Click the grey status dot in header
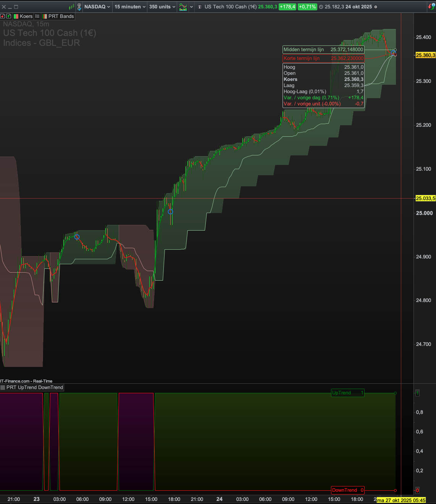The width and height of the screenshot is (436, 504). pyautogui.click(x=376, y=7)
